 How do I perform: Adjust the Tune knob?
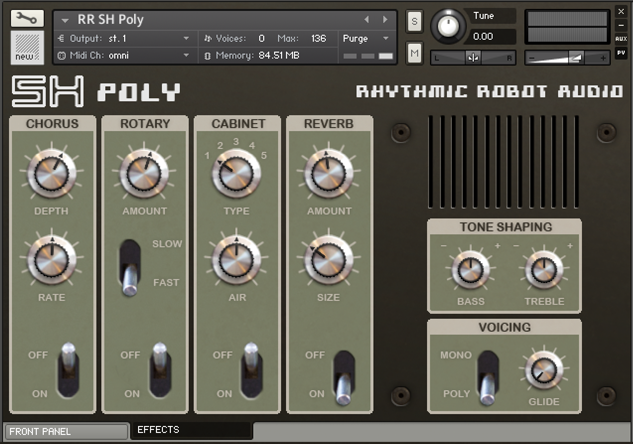447,26
